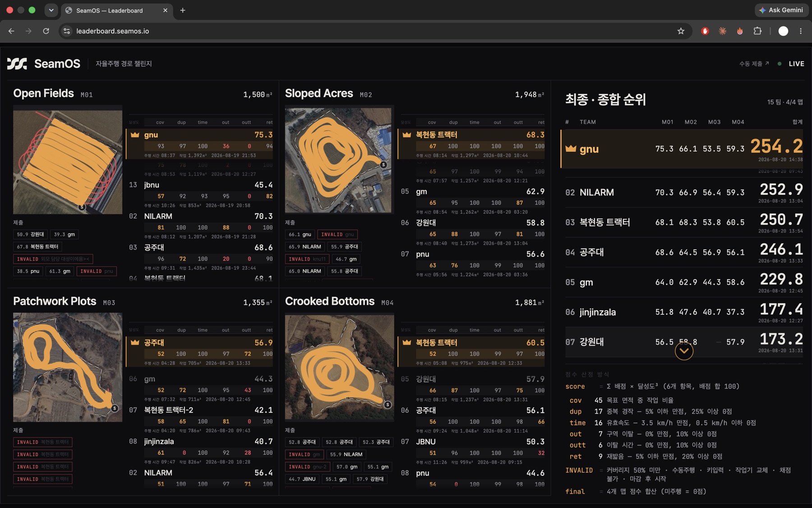Open the 수동 제출 link
The width and height of the screenshot is (812, 508).
point(754,64)
